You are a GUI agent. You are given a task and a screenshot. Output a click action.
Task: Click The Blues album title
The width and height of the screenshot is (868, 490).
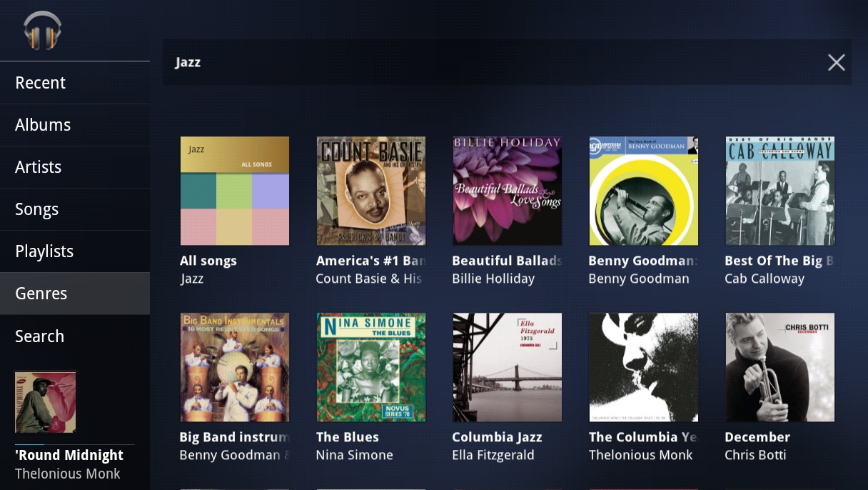coord(348,437)
